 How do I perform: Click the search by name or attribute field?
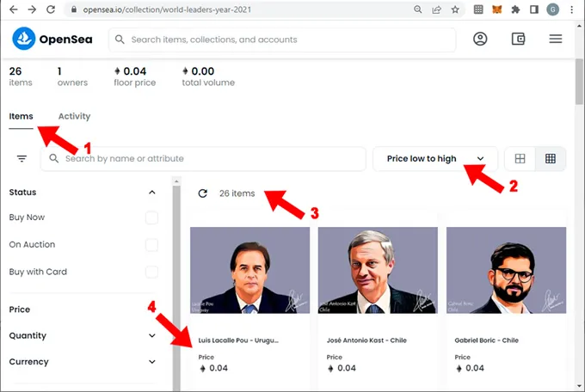pos(206,159)
